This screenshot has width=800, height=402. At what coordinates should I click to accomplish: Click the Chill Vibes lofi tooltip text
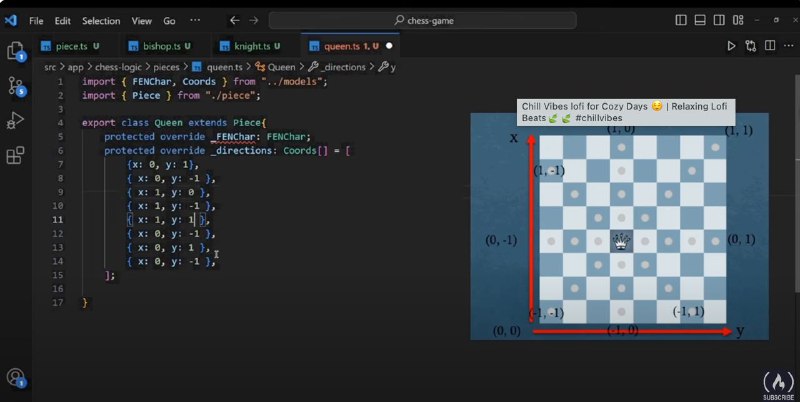[626, 112]
